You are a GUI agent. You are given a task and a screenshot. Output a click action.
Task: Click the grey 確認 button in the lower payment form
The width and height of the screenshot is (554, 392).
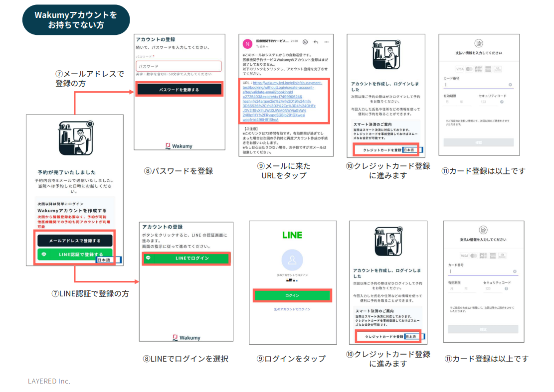pyautogui.click(x=483, y=329)
